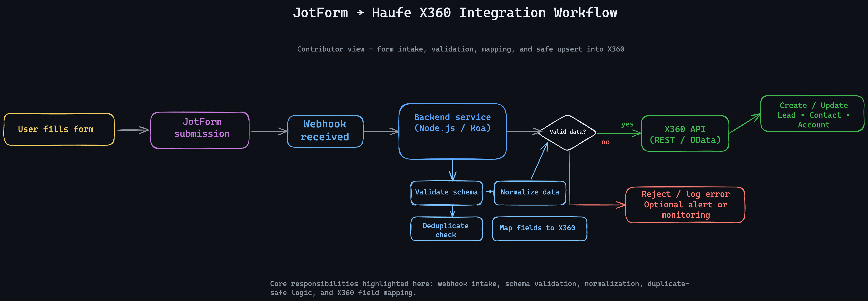868x301 pixels.
Task: Click the 'Map fields to X360' box
Action: pos(539,229)
